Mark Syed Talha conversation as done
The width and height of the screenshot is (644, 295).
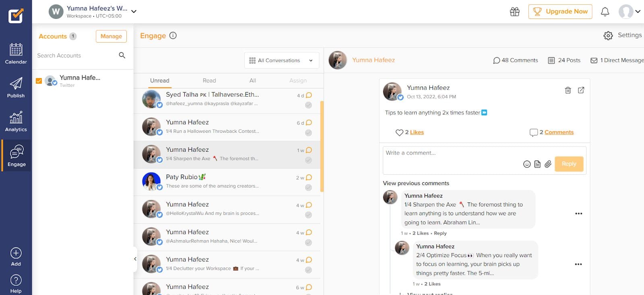[308, 105]
